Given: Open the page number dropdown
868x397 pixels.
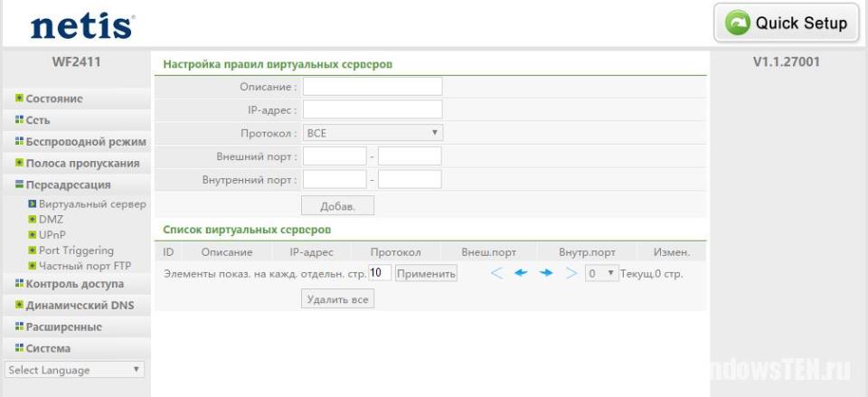Looking at the screenshot, I should point(601,273).
